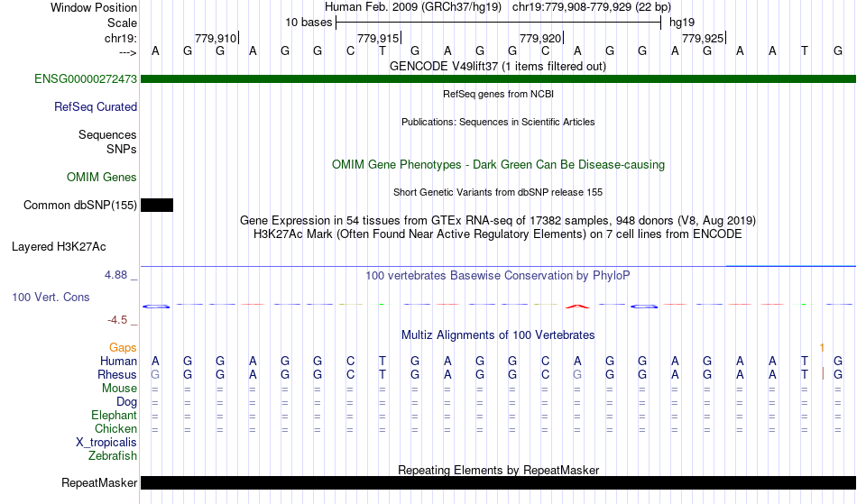Click the Scale label
This screenshot has width=857, height=504.
[x=122, y=23]
